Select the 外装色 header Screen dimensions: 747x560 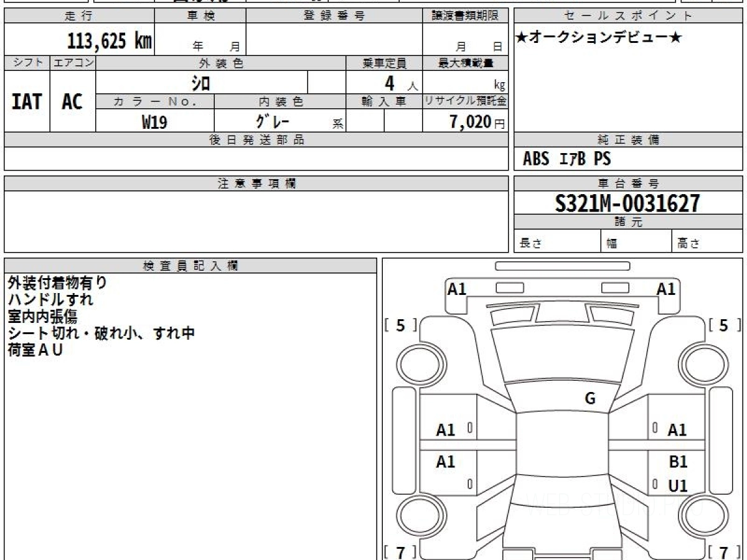pos(221,63)
